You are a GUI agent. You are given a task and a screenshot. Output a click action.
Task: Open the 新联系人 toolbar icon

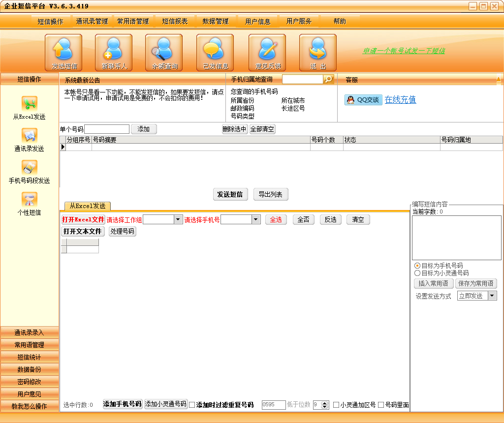pos(114,53)
